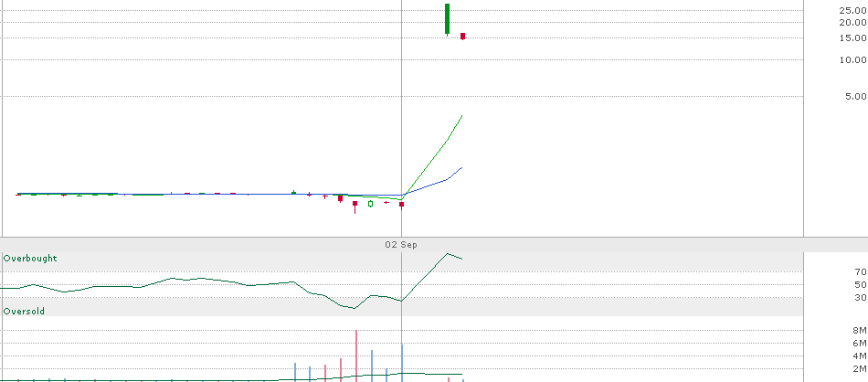Click the tallest red volume bar at 8M

coord(356,355)
